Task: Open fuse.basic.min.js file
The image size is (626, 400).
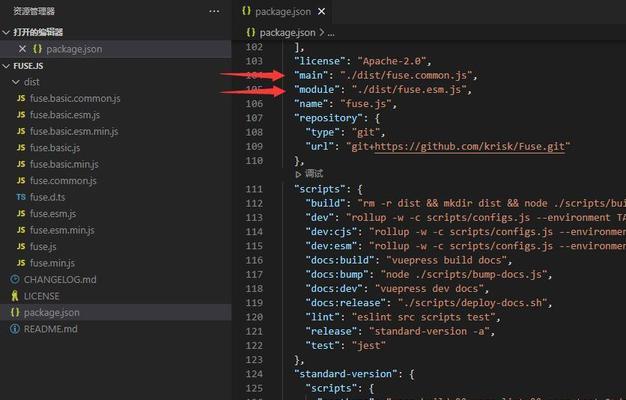Action: (64, 164)
